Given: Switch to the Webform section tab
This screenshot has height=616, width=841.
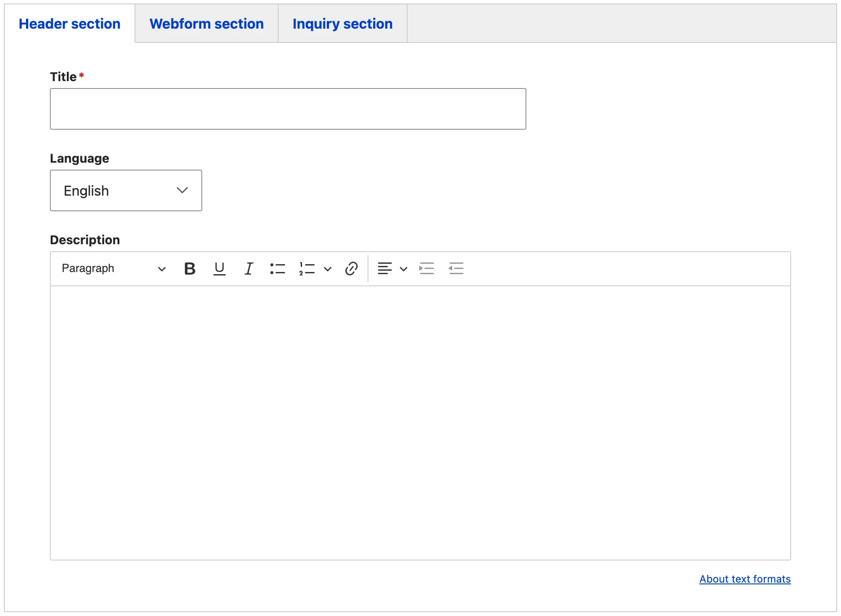Looking at the screenshot, I should [x=207, y=24].
